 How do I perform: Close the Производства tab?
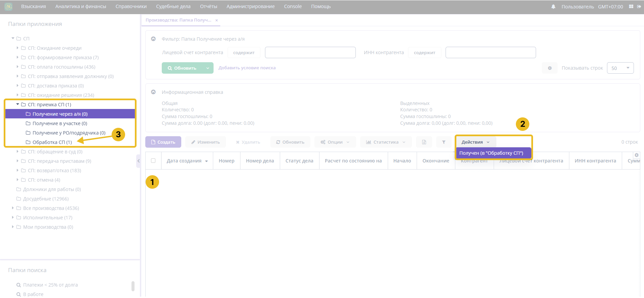click(217, 20)
